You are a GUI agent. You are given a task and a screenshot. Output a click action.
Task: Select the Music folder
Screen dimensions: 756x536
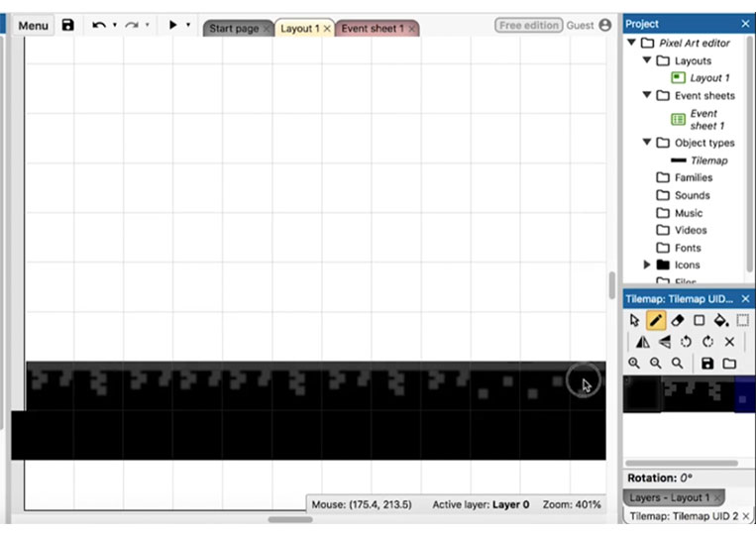click(689, 213)
